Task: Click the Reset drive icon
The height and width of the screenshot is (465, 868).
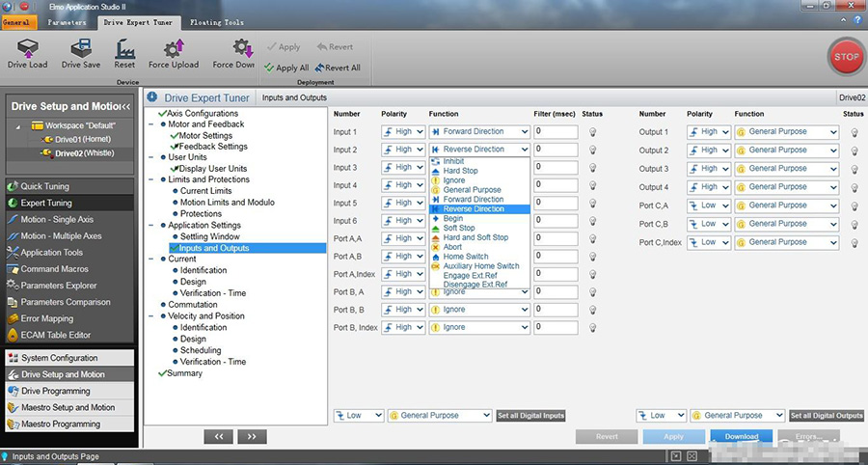Action: tap(124, 48)
